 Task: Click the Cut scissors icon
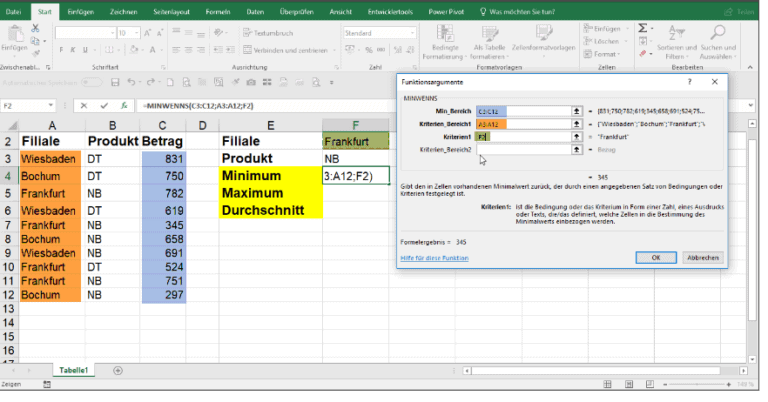35,28
